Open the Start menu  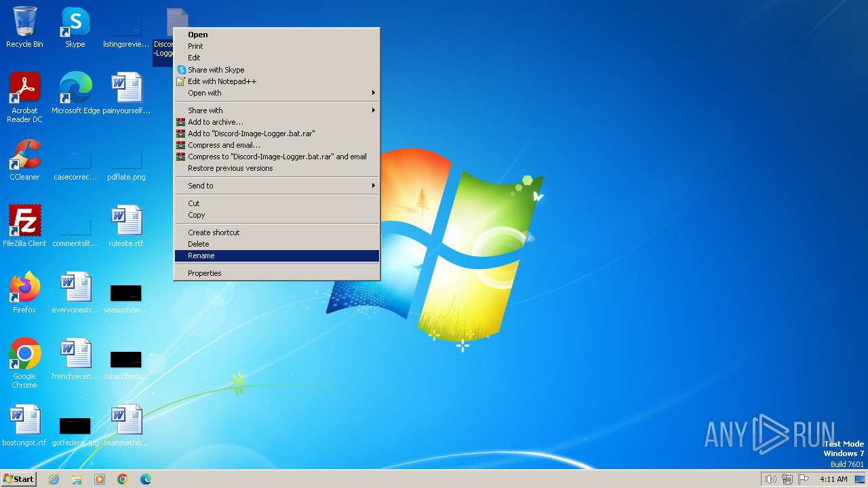(x=18, y=479)
